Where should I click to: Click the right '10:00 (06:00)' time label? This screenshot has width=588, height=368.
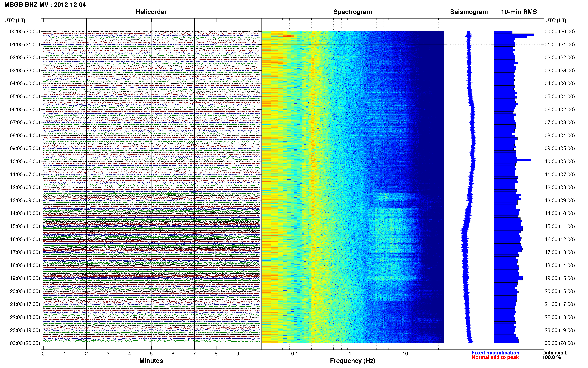pos(560,161)
